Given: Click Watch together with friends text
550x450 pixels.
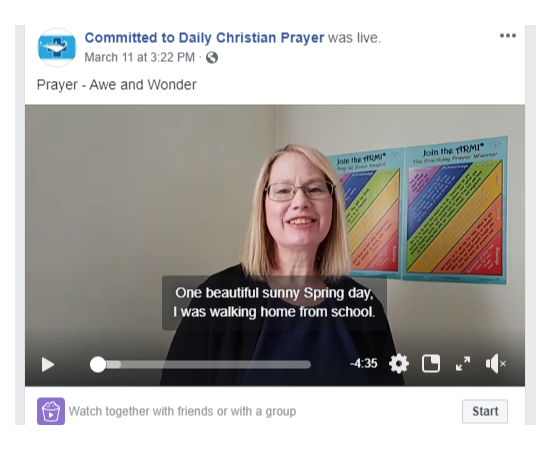Looking at the screenshot, I should click(x=182, y=411).
